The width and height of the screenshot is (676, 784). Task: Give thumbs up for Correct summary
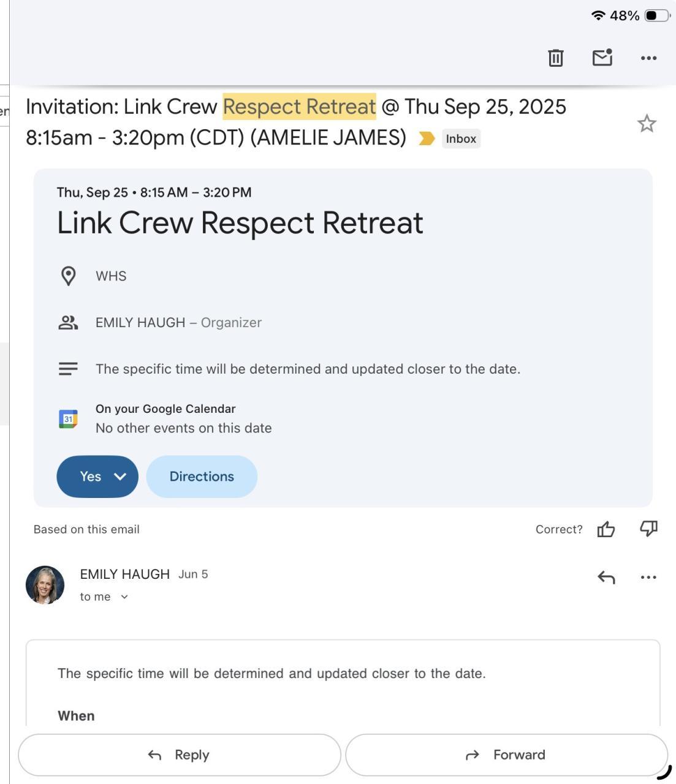coord(606,529)
